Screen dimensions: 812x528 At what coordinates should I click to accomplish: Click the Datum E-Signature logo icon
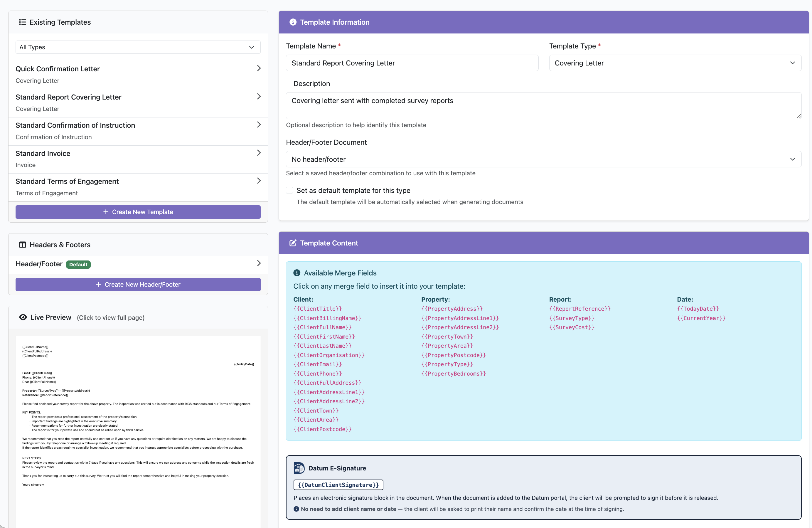coord(299,468)
